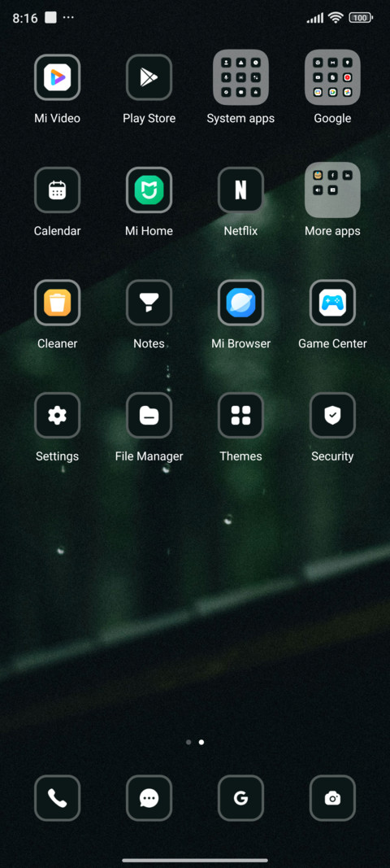Launch the Play Store

[149, 77]
